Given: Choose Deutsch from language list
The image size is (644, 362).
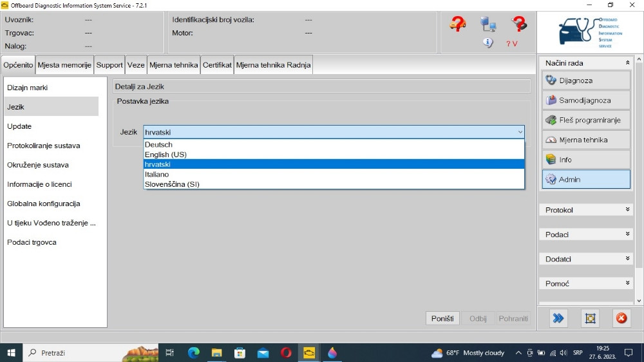Looking at the screenshot, I should (x=334, y=145).
